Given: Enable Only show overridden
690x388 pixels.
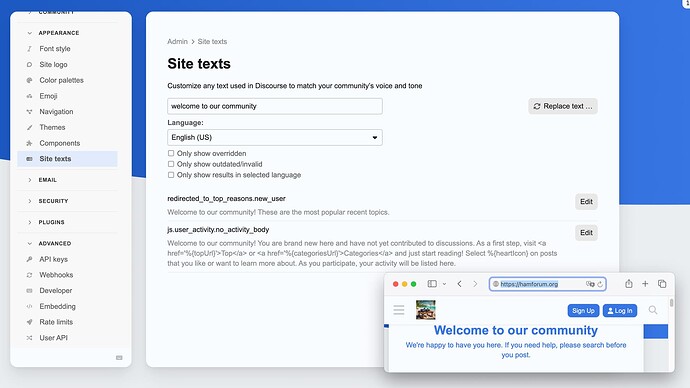Looking at the screenshot, I should tap(171, 153).
